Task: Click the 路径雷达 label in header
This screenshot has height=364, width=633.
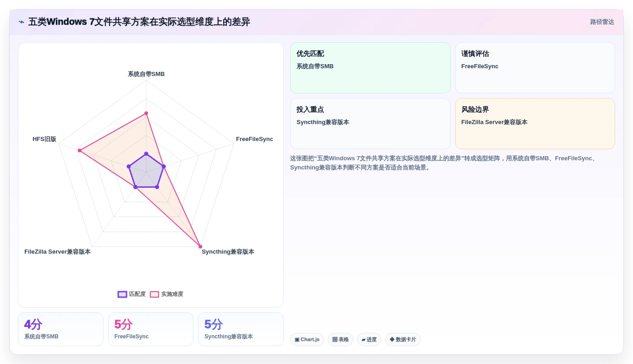Action: point(602,22)
